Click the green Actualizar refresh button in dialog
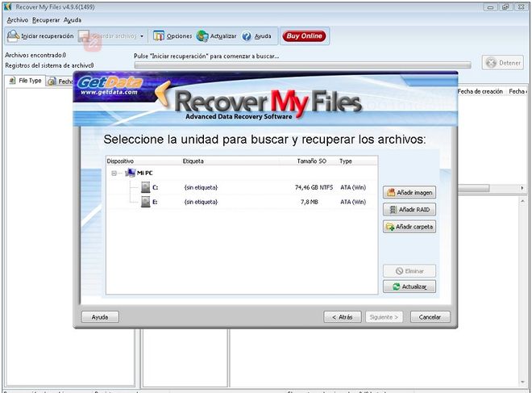 click(409, 286)
